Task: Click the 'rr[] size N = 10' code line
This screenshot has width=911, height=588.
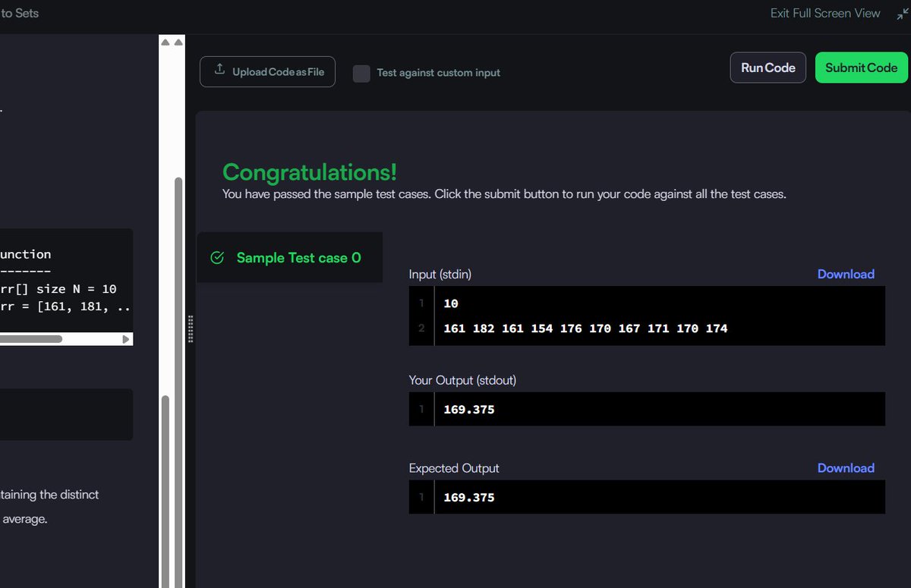Action: [58, 289]
